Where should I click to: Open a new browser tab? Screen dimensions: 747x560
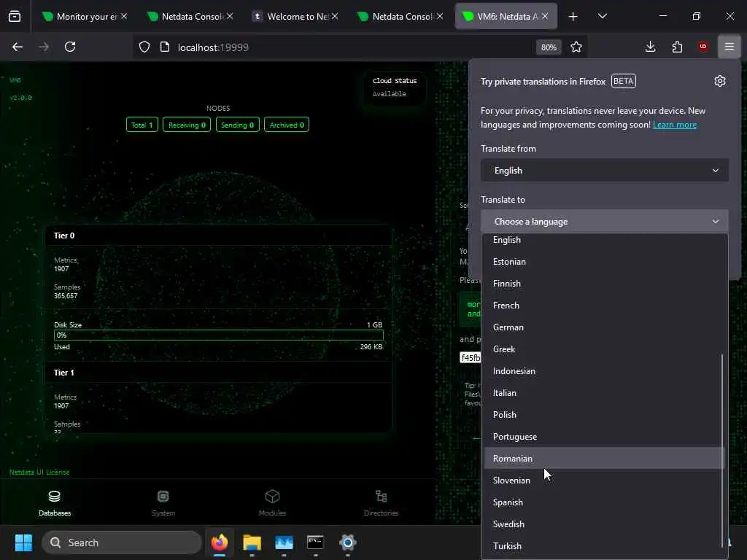point(573,17)
